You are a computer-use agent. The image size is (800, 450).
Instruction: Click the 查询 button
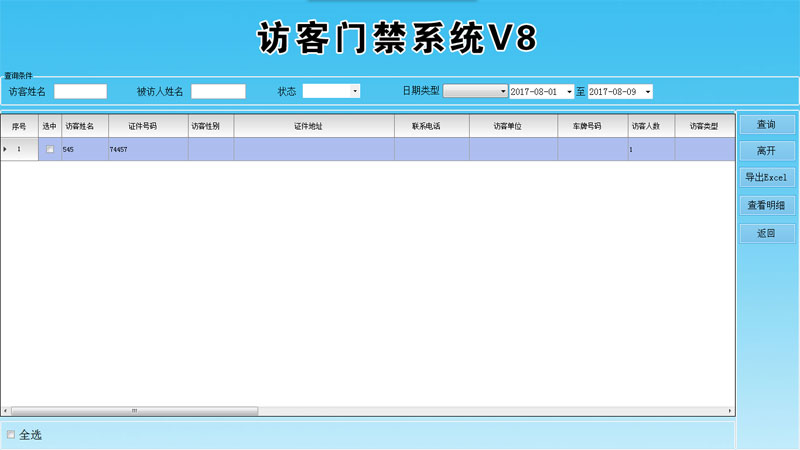[x=767, y=124]
